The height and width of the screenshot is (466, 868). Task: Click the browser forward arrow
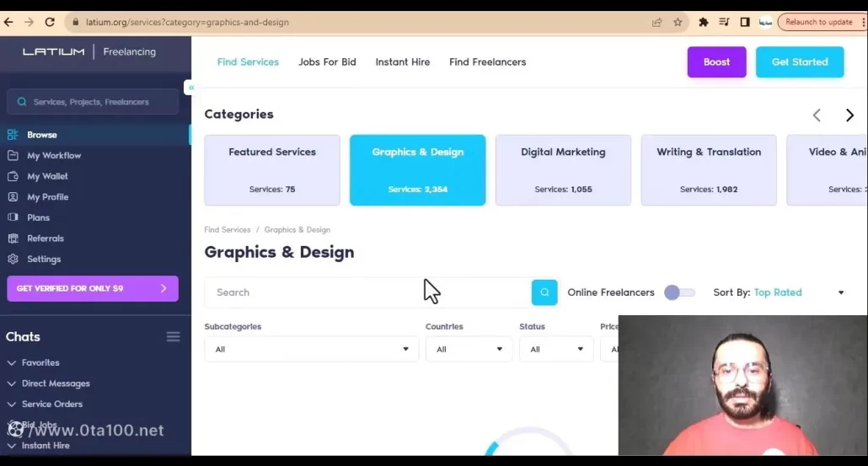29,22
